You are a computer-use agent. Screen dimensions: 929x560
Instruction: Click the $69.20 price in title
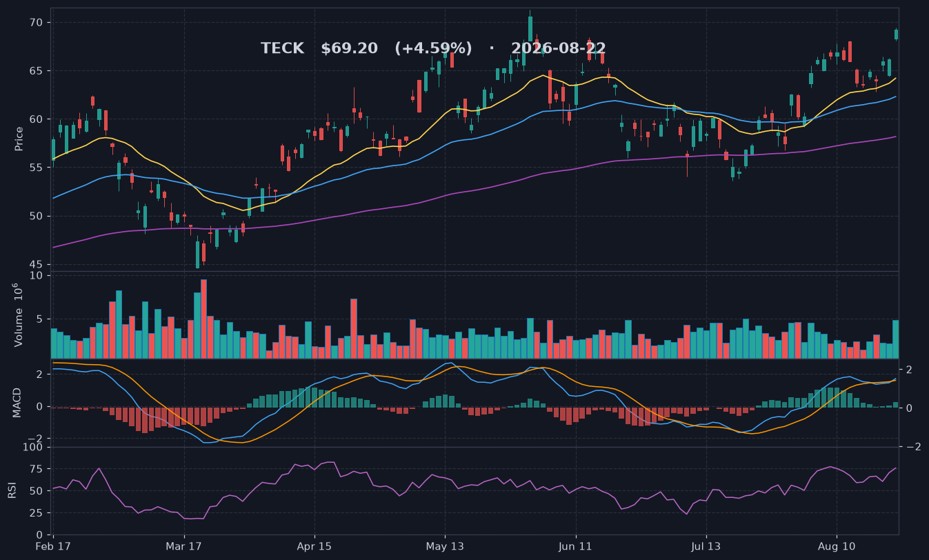click(x=349, y=48)
